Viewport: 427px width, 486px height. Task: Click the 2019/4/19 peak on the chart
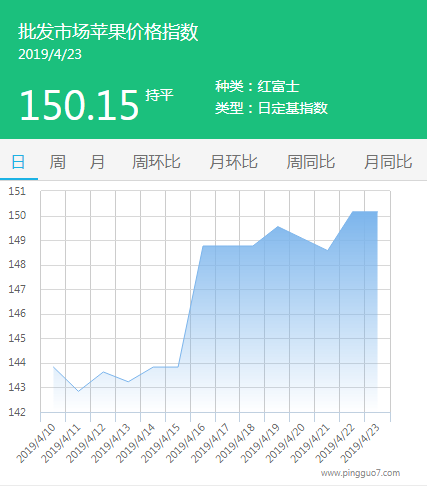[278, 227]
